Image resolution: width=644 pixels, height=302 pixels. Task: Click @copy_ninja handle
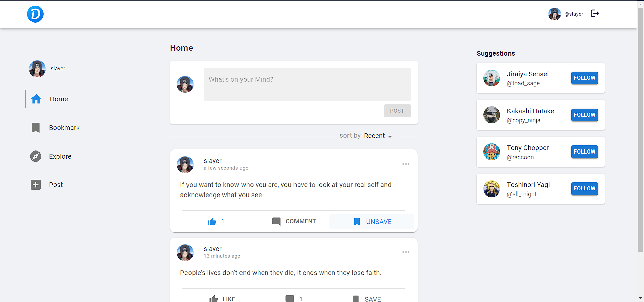point(524,120)
